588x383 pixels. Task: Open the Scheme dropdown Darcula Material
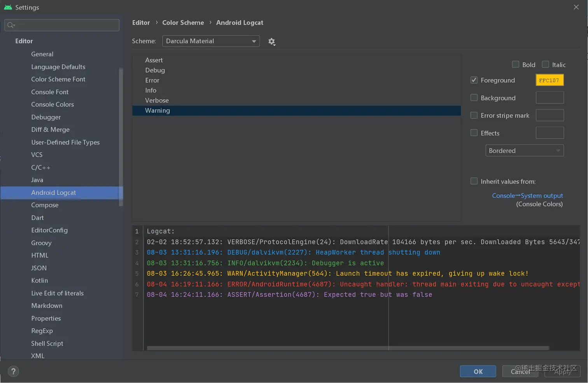tap(211, 41)
